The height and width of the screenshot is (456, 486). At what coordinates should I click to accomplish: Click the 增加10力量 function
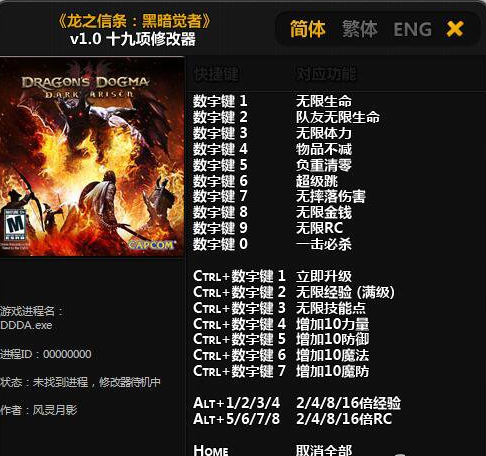click(332, 324)
